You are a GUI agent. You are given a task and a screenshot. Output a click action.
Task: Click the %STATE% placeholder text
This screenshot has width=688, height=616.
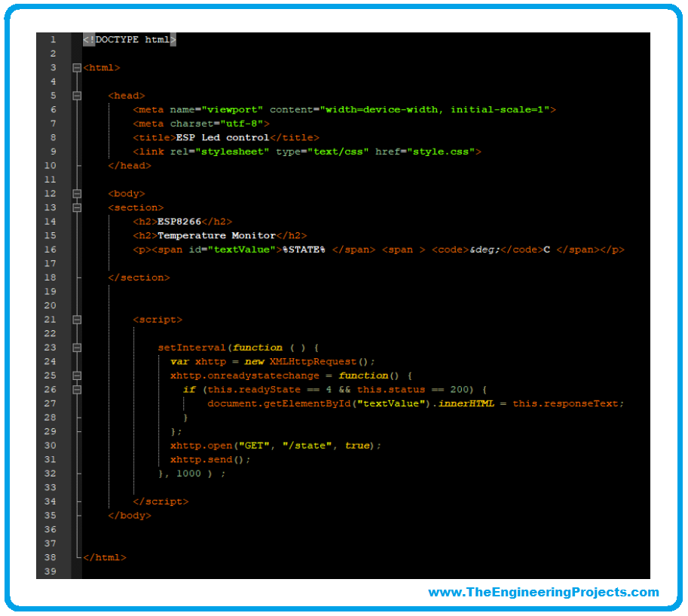(x=304, y=250)
